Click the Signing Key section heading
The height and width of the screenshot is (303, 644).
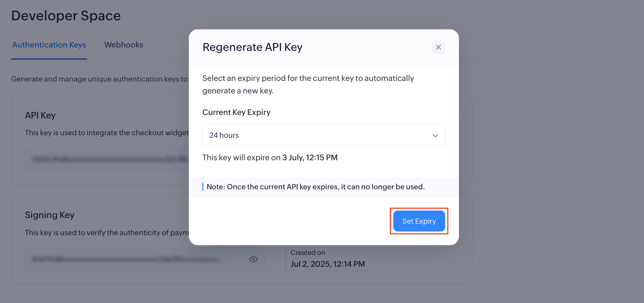[50, 215]
